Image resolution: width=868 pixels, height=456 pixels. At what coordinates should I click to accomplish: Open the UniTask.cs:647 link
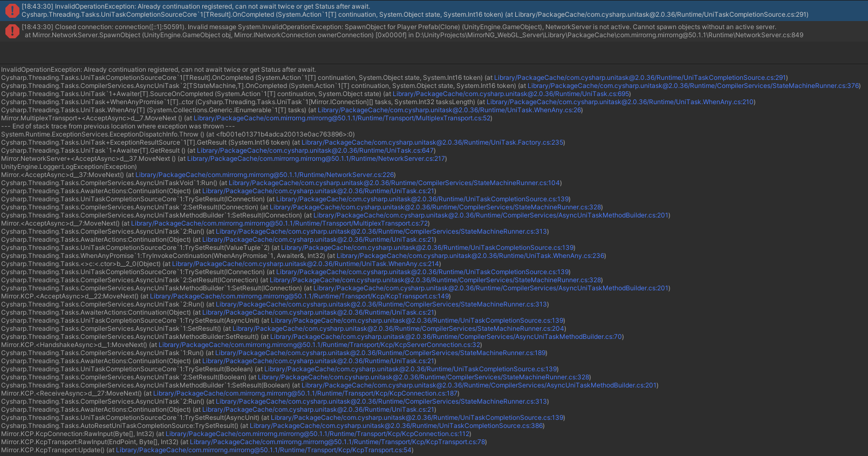point(316,151)
